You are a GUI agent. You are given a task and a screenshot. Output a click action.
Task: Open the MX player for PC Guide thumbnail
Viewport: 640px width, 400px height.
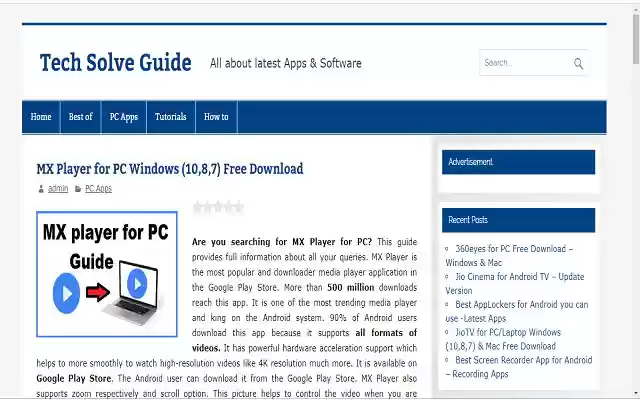(107, 274)
